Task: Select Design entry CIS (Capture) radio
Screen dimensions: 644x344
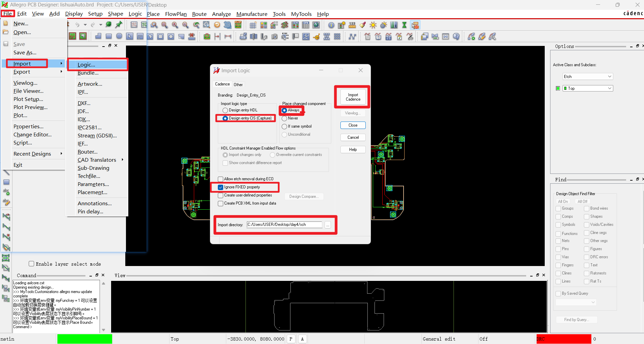Action: 225,118
